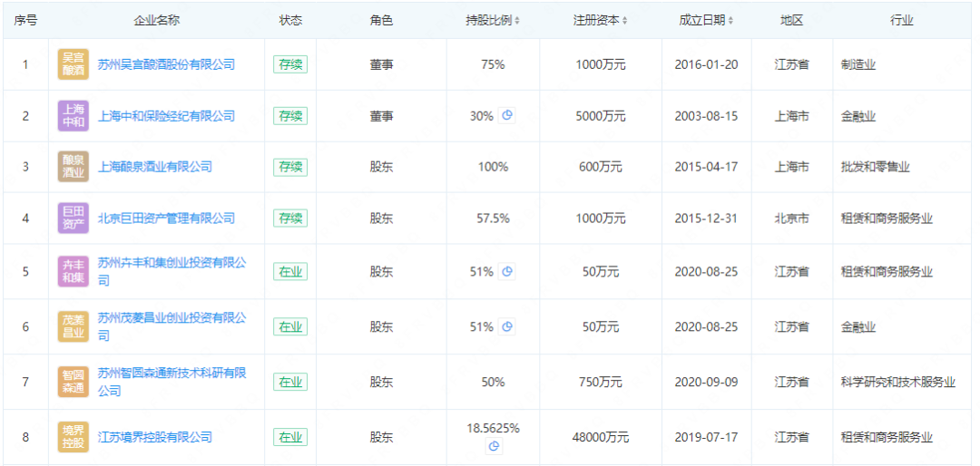Click the 卉丰和集 company logo badge
This screenshot has width=980, height=466.
(73, 272)
